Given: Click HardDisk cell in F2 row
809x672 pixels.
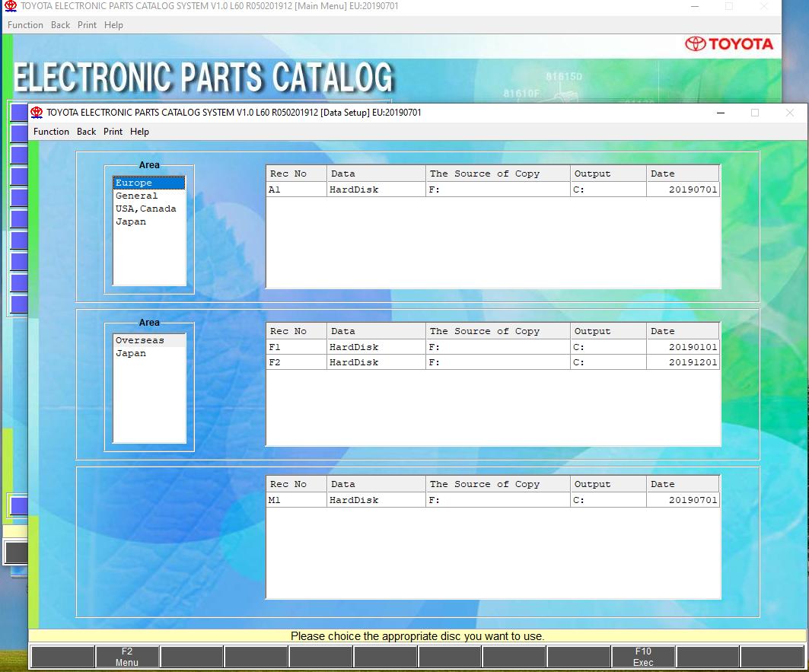Looking at the screenshot, I should click(376, 362).
